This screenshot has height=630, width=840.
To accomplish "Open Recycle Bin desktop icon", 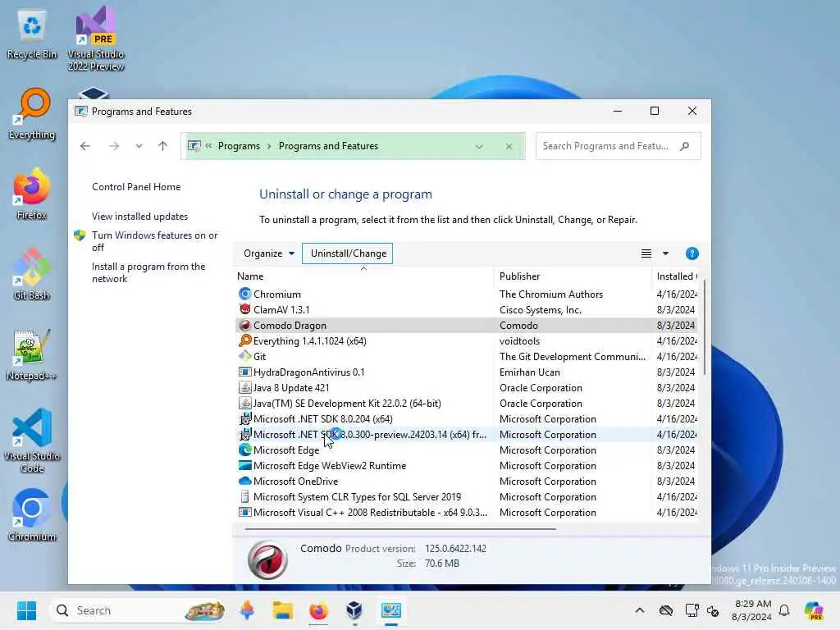I will tap(32, 34).
